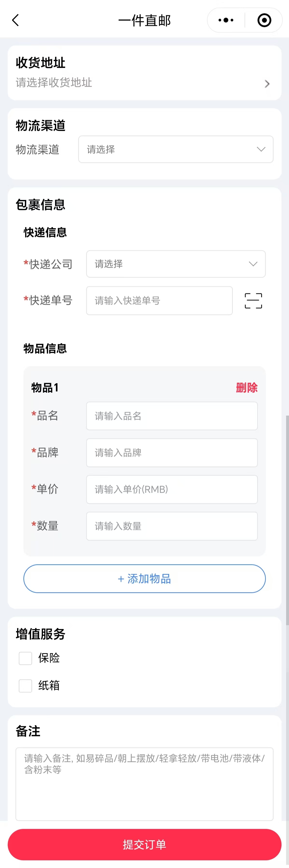Check the 纸箱 carton box option
The image size is (289, 868).
coord(26,686)
